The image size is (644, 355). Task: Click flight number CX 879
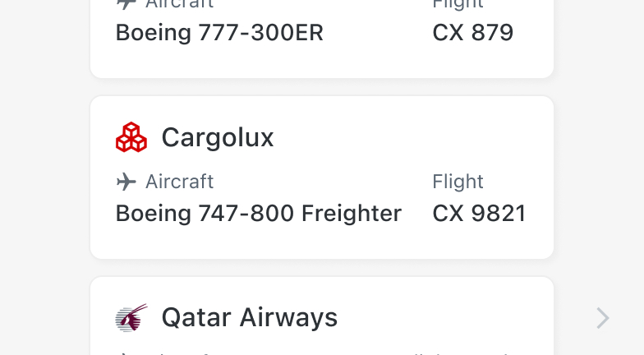point(473,33)
